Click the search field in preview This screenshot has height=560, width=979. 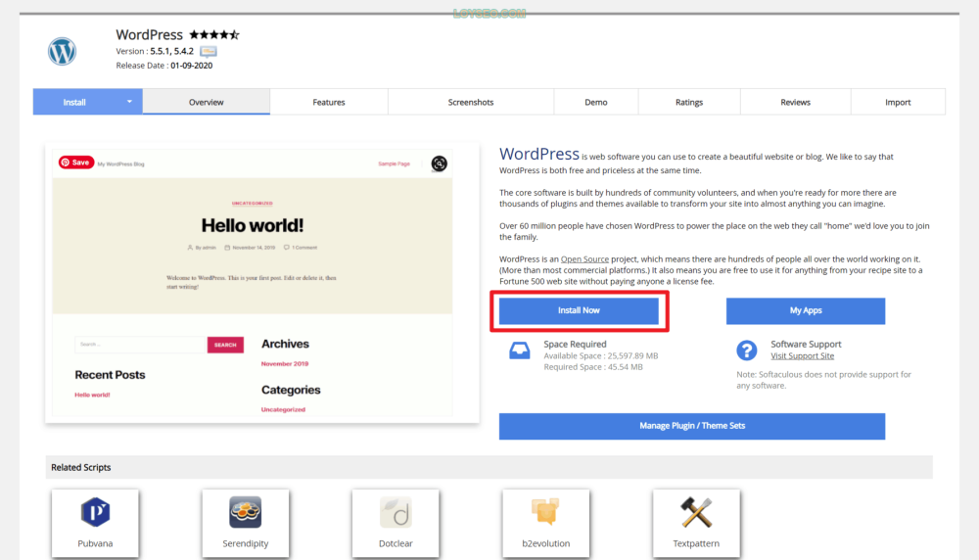pos(141,345)
